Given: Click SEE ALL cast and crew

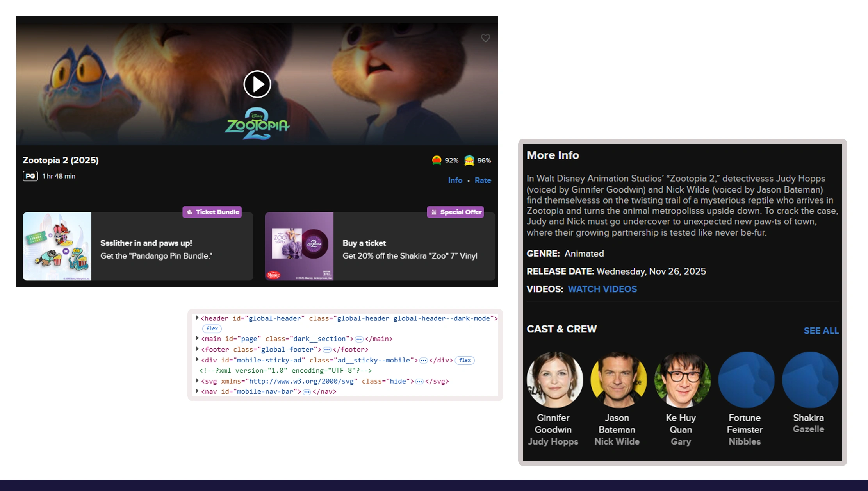Looking at the screenshot, I should click(x=821, y=330).
